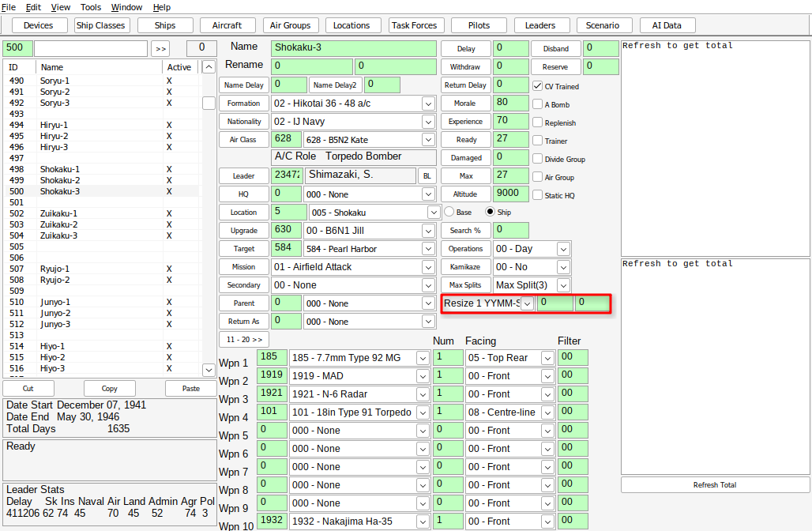Select Ryujo-1 in the air group list

(101, 269)
